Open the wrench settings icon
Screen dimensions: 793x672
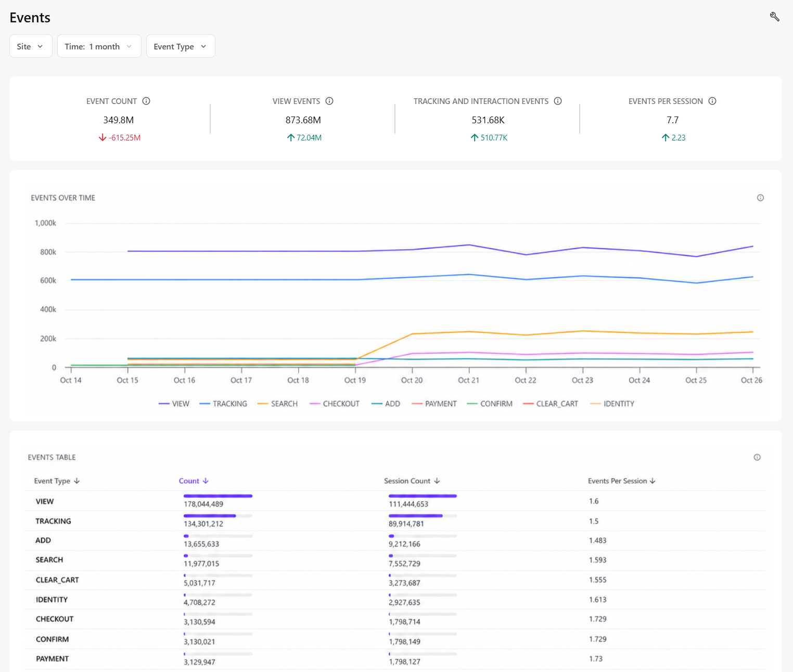[774, 17]
